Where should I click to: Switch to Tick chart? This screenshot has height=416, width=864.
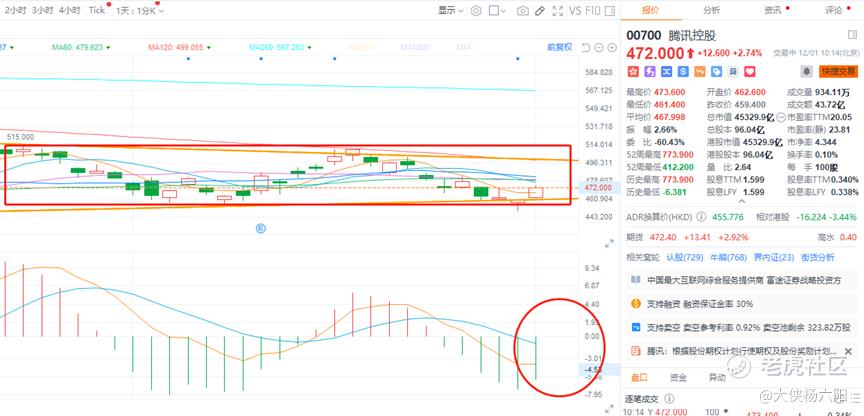tap(96, 10)
